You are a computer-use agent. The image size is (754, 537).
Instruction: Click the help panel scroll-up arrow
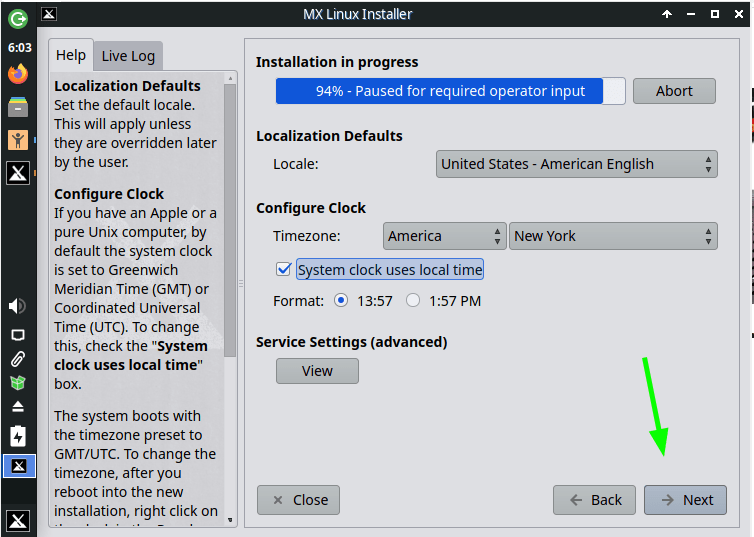(230, 78)
